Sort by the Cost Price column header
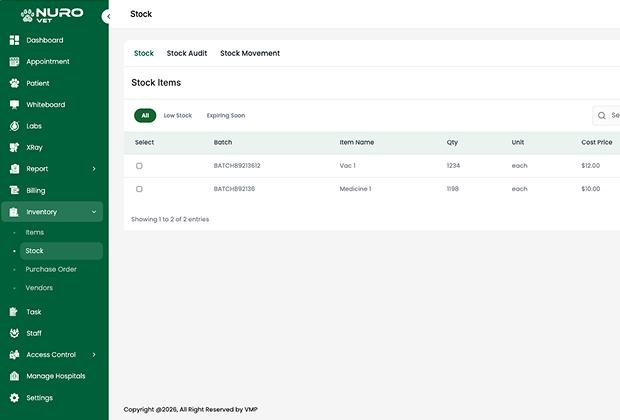The image size is (620, 420). click(597, 142)
